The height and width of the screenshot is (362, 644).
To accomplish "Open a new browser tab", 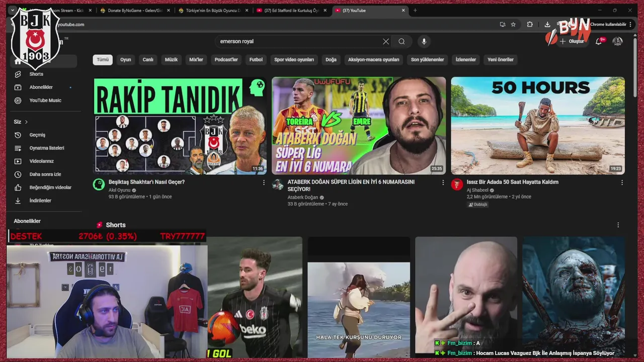I will [415, 10].
